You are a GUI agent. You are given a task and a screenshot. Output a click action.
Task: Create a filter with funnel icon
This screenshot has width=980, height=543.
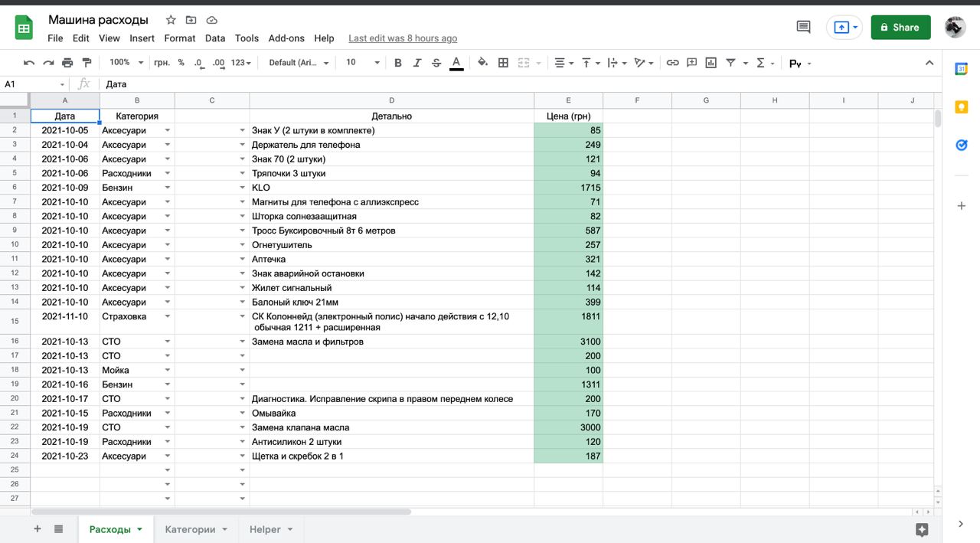(730, 63)
